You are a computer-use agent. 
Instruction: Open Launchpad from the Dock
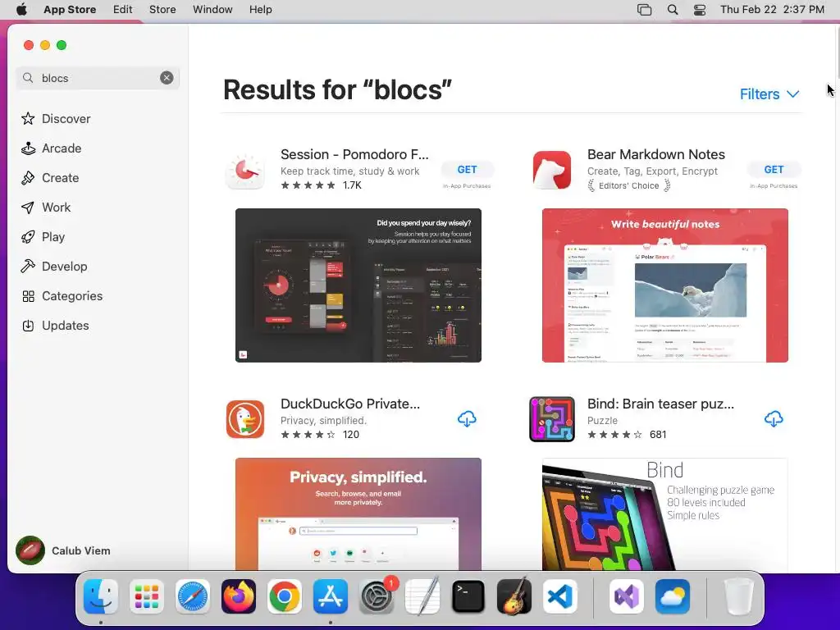pyautogui.click(x=147, y=596)
